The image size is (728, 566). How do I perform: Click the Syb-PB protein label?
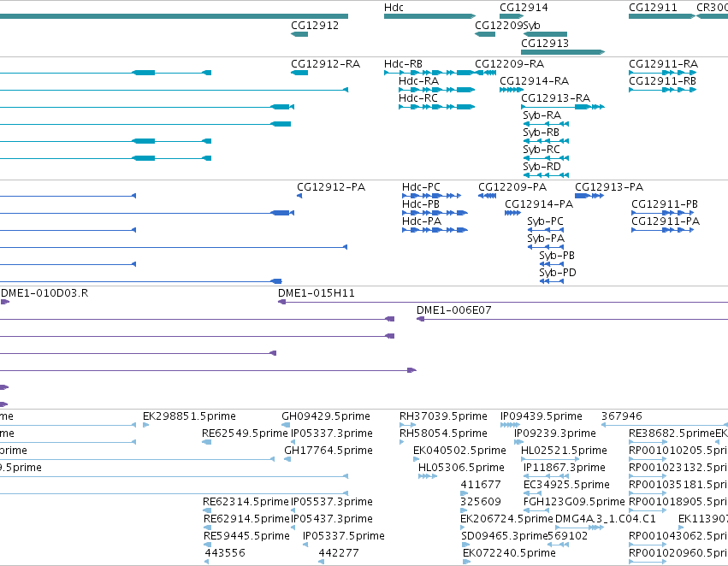click(557, 256)
